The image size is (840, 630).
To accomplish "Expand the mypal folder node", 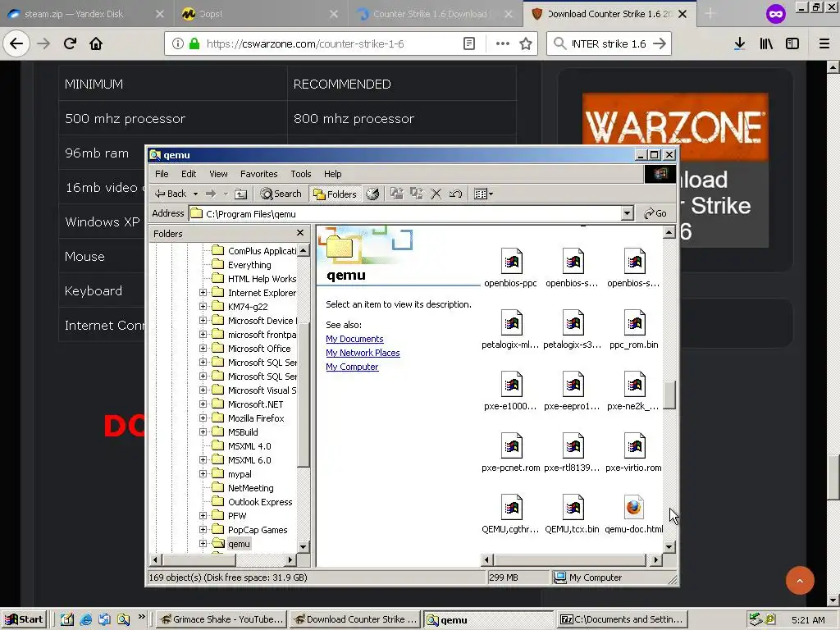I will point(203,473).
